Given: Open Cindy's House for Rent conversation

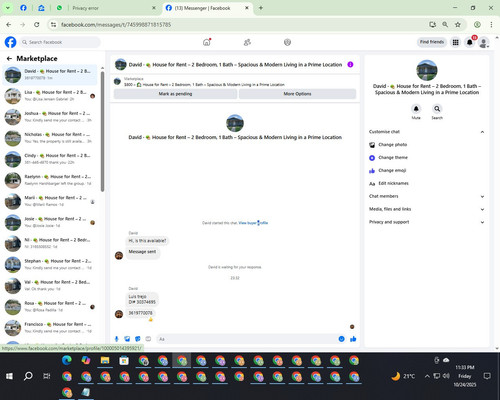Looking at the screenshot, I should (x=50, y=159).
